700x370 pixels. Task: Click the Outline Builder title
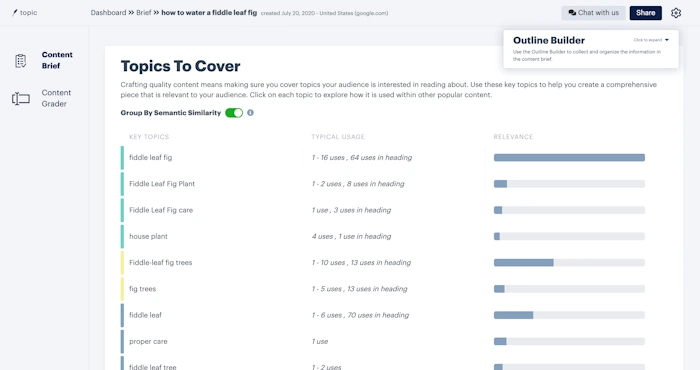coord(549,41)
